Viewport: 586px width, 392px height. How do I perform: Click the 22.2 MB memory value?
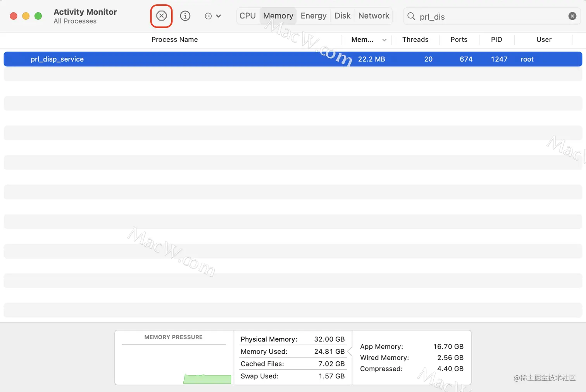371,59
